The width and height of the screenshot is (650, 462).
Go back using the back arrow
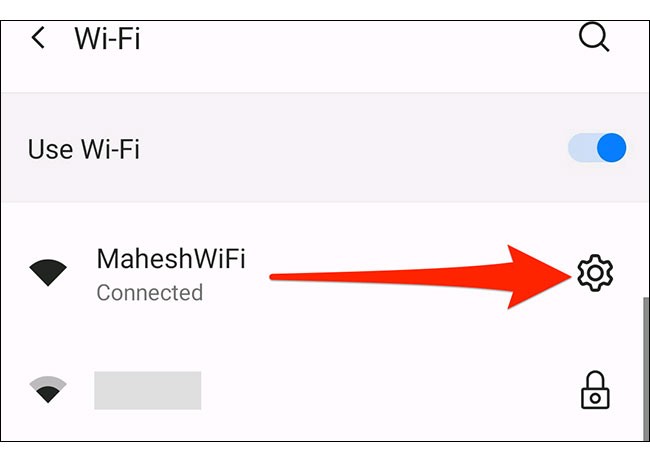(39, 39)
